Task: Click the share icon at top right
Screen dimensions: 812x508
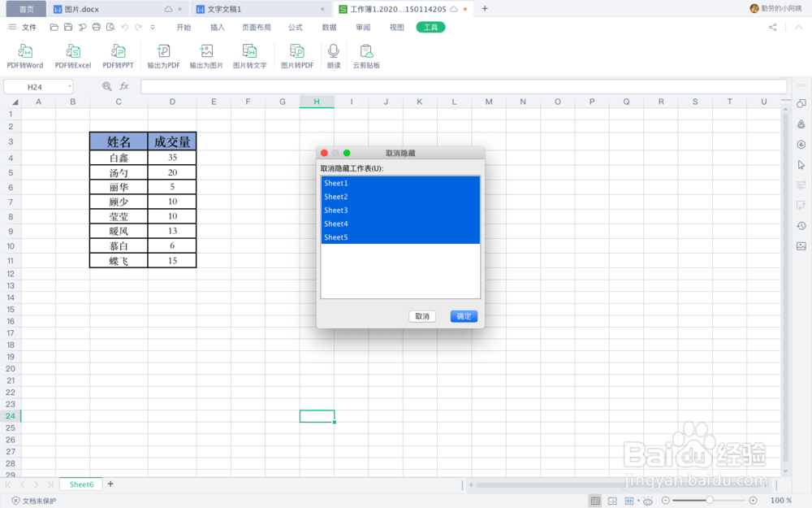Action: 773,27
